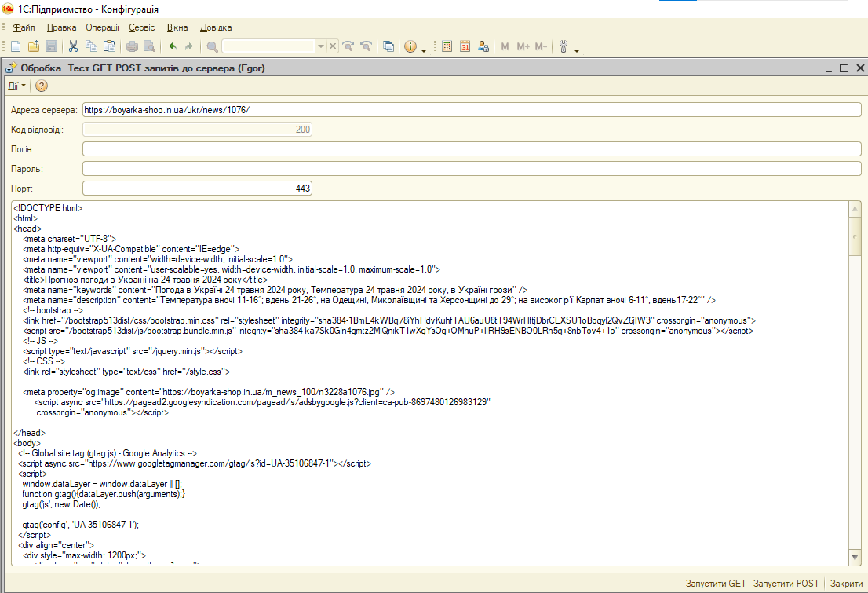
Task: Click the 1C application logo icon
Action: coord(8,9)
